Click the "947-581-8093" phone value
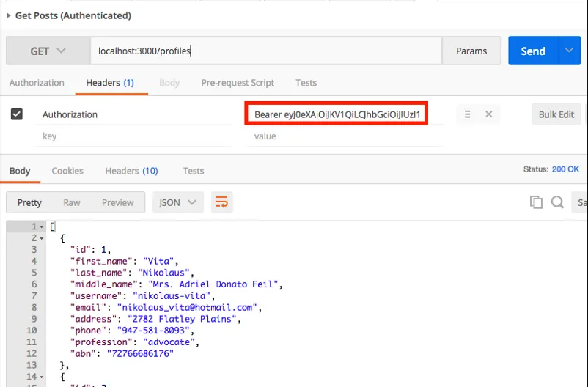Viewport: 588px width, 387px height. (153, 331)
